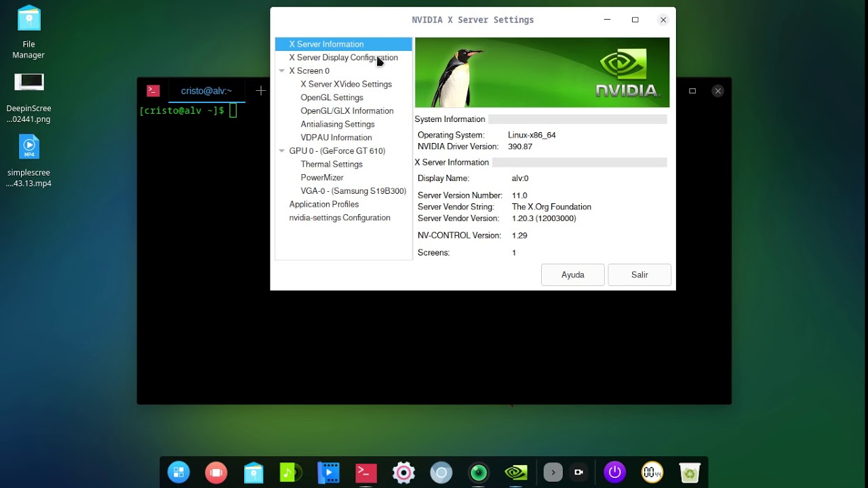
Task: Open VDPAU Information page
Action: [336, 138]
